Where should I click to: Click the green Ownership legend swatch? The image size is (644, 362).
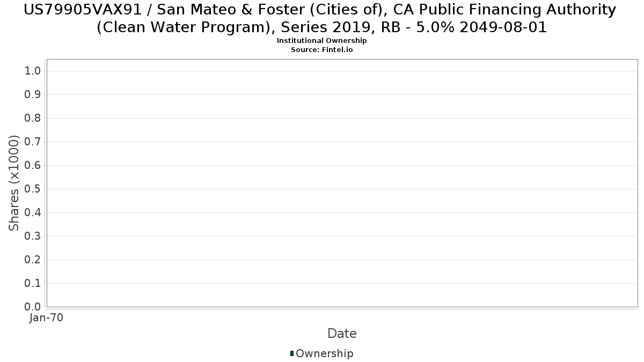coord(292,353)
